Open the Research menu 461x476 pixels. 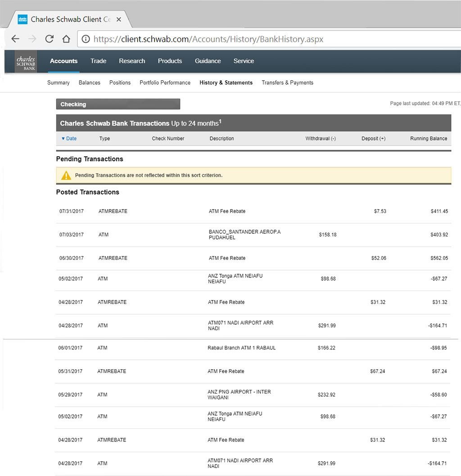pos(132,61)
